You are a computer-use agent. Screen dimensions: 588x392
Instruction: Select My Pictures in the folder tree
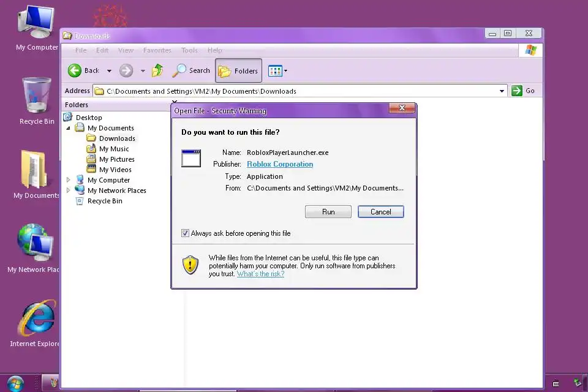click(x=116, y=159)
